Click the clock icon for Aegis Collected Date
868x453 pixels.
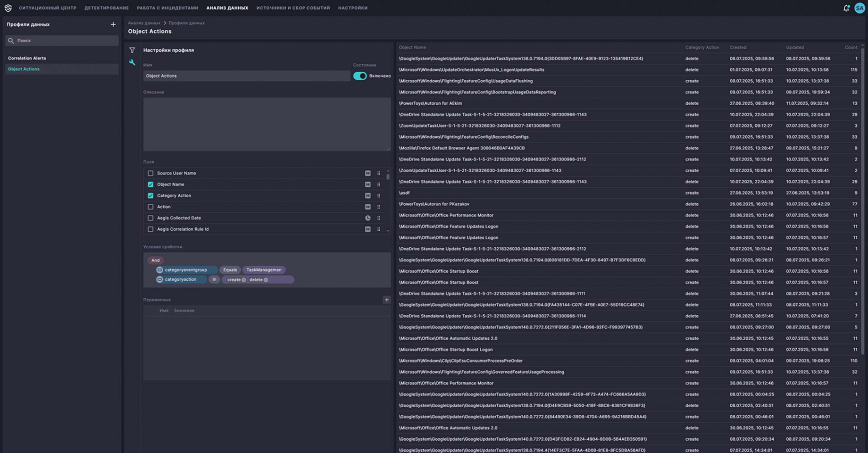click(367, 218)
